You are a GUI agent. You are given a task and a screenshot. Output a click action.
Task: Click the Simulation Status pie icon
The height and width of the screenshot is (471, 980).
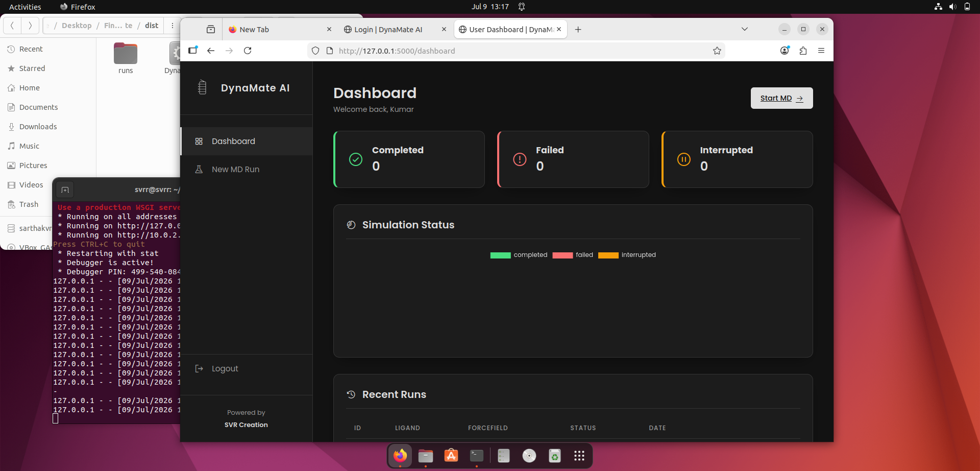[x=351, y=225]
